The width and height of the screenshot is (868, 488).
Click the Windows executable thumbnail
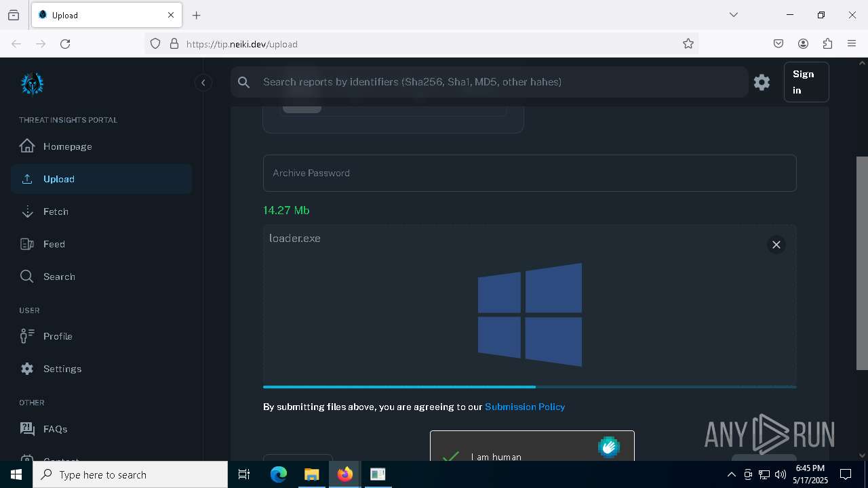(x=530, y=314)
